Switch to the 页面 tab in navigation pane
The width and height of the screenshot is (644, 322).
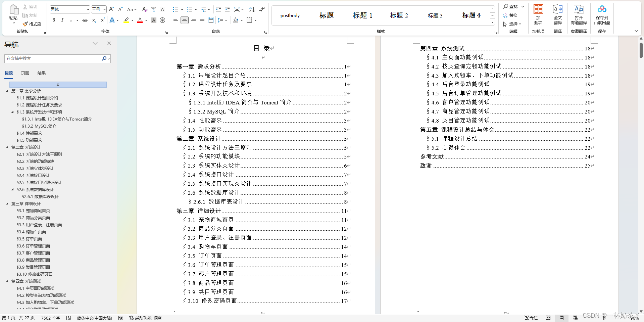pos(25,73)
